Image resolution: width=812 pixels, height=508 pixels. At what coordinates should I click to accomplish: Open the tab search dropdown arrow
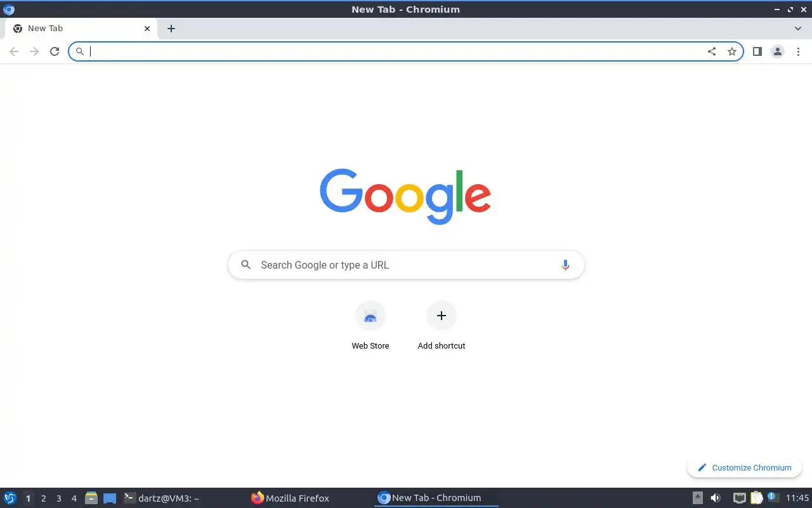pos(798,29)
